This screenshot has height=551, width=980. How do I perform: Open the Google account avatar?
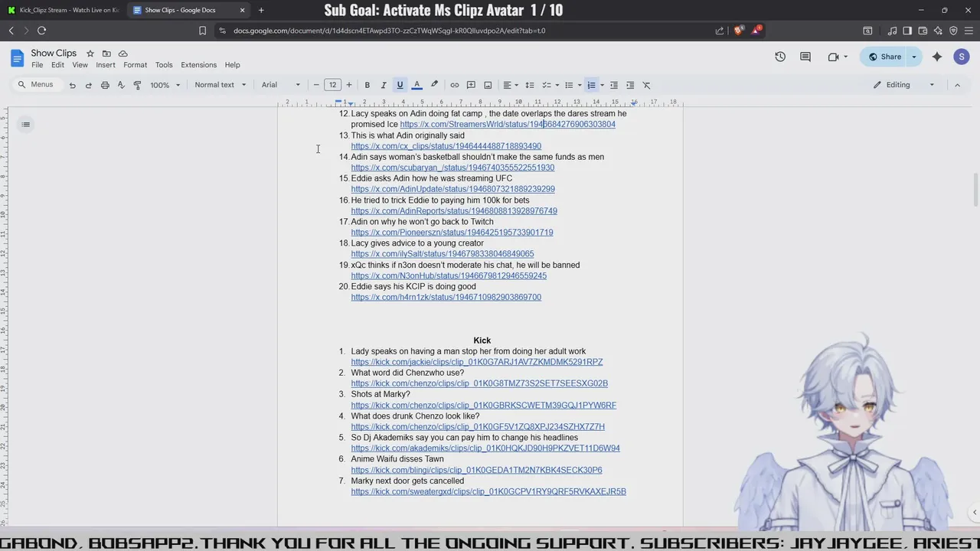click(962, 57)
